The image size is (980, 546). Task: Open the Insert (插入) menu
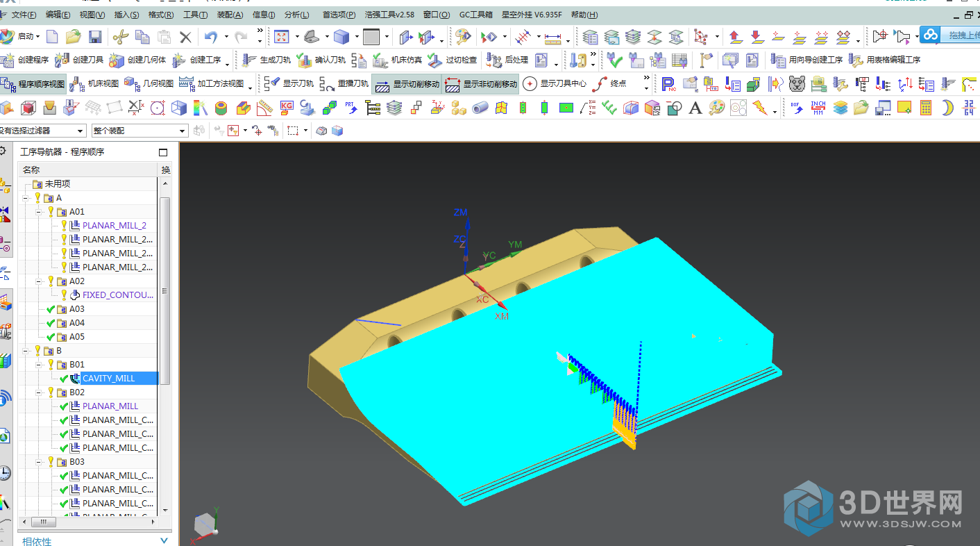[126, 15]
